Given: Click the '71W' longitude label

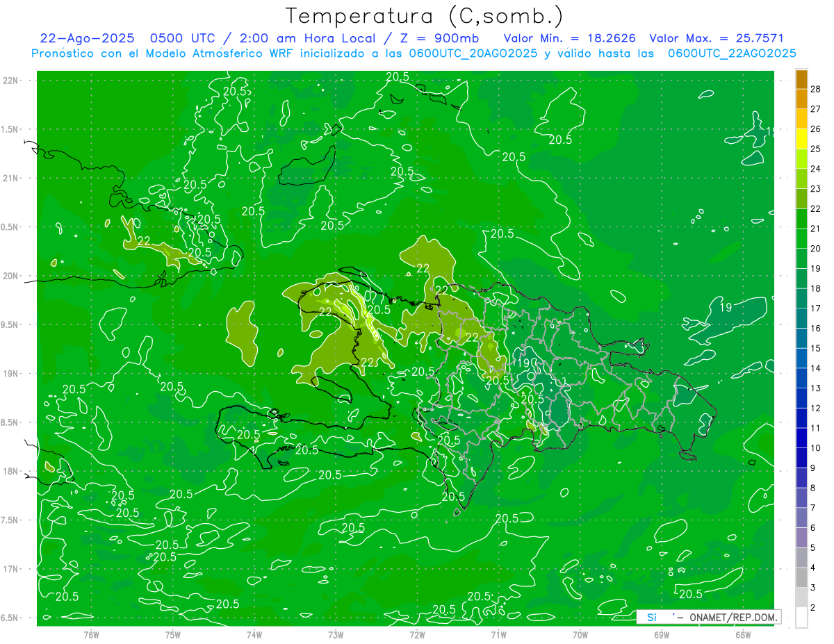Looking at the screenshot, I should [x=498, y=635].
